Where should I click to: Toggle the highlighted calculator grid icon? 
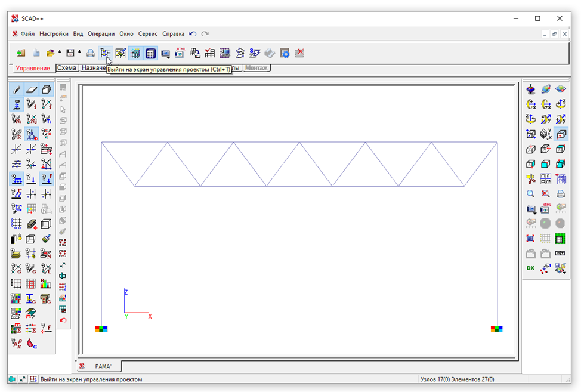coord(150,53)
